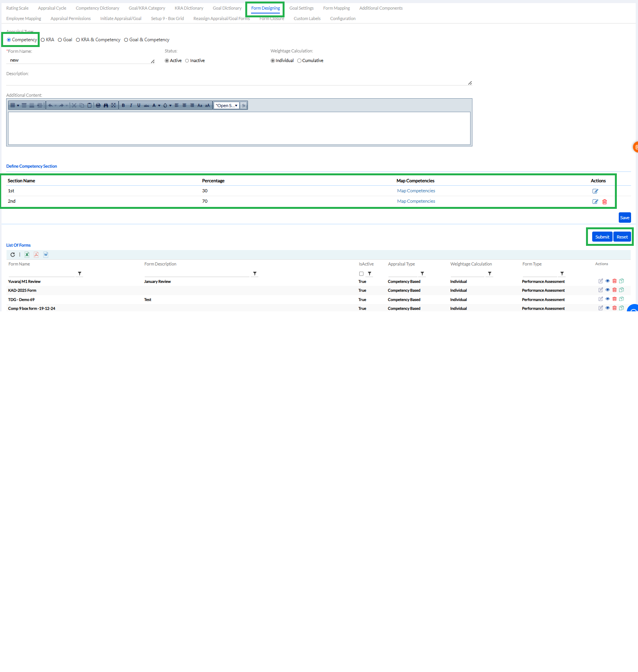The image size is (638, 672).
Task: Delete the 2nd competency section
Action: 605,202
